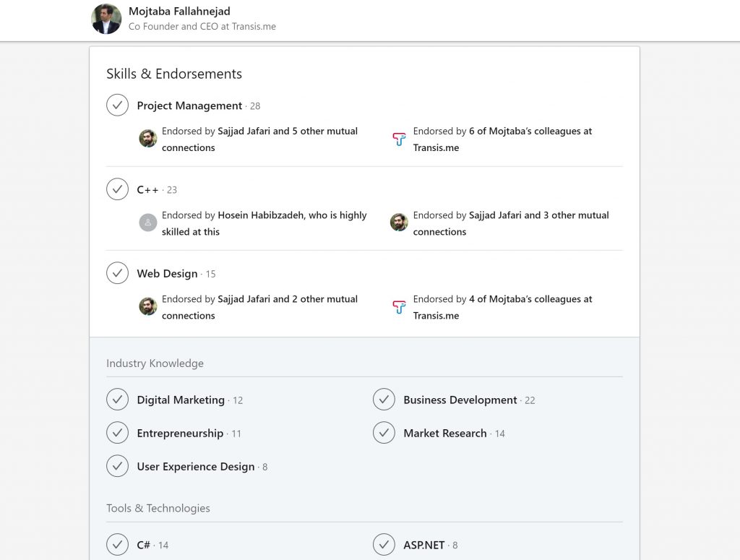The height and width of the screenshot is (560, 740).
Task: Open the Project Management skill link
Action: 189,105
